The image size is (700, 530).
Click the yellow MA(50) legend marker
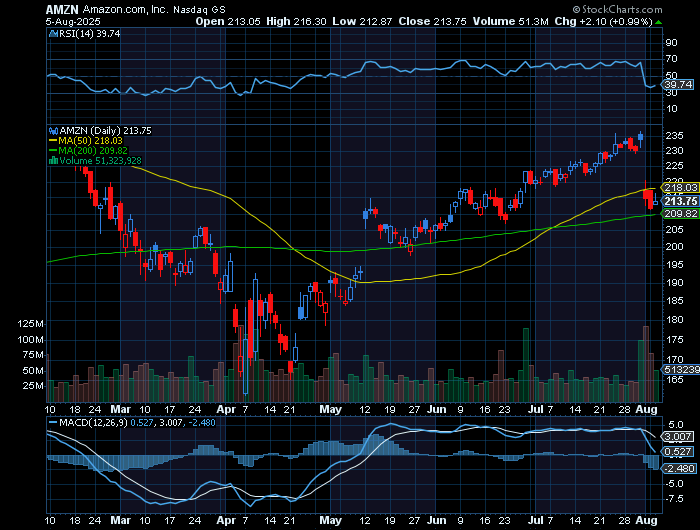click(53, 141)
